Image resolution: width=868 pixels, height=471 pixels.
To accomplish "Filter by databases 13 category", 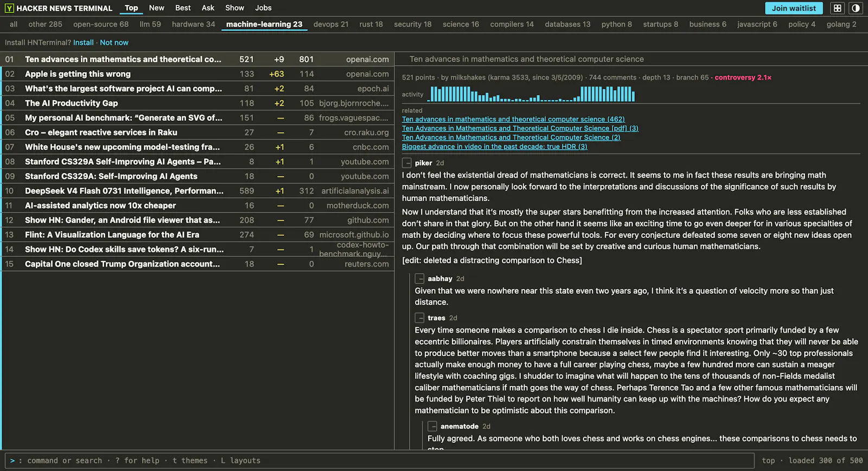I will [567, 24].
